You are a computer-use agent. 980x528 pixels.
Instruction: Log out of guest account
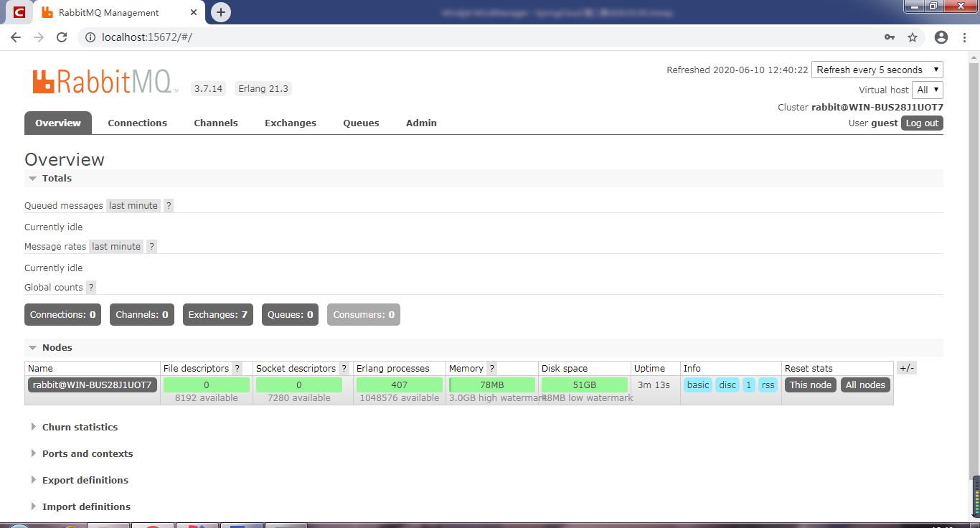pyautogui.click(x=922, y=123)
